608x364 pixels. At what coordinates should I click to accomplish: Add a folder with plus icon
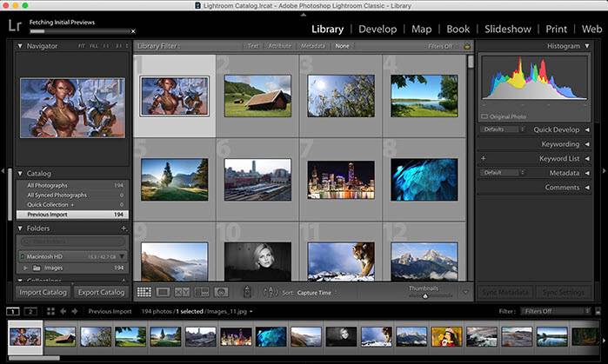click(x=124, y=228)
